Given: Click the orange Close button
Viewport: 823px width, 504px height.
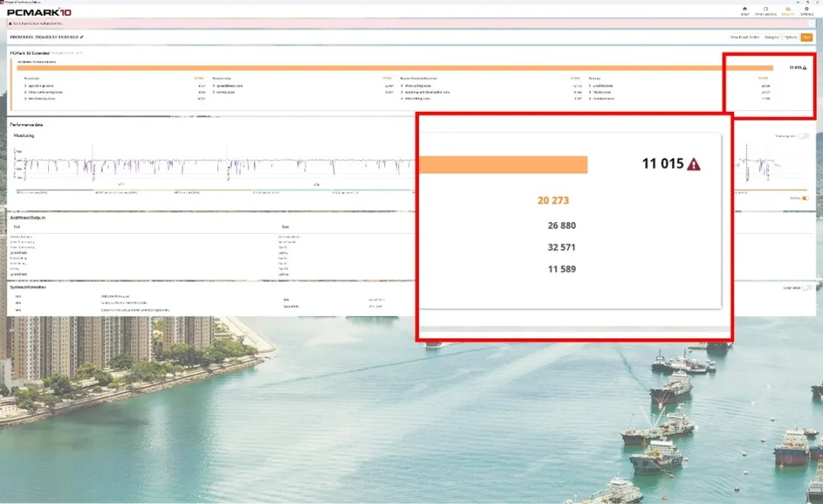Looking at the screenshot, I should 806,37.
